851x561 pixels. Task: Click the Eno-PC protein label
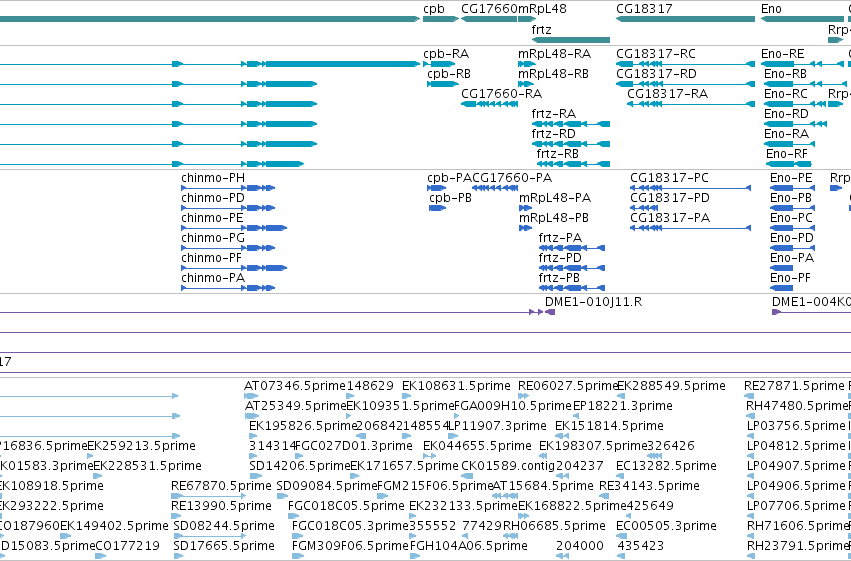(791, 218)
